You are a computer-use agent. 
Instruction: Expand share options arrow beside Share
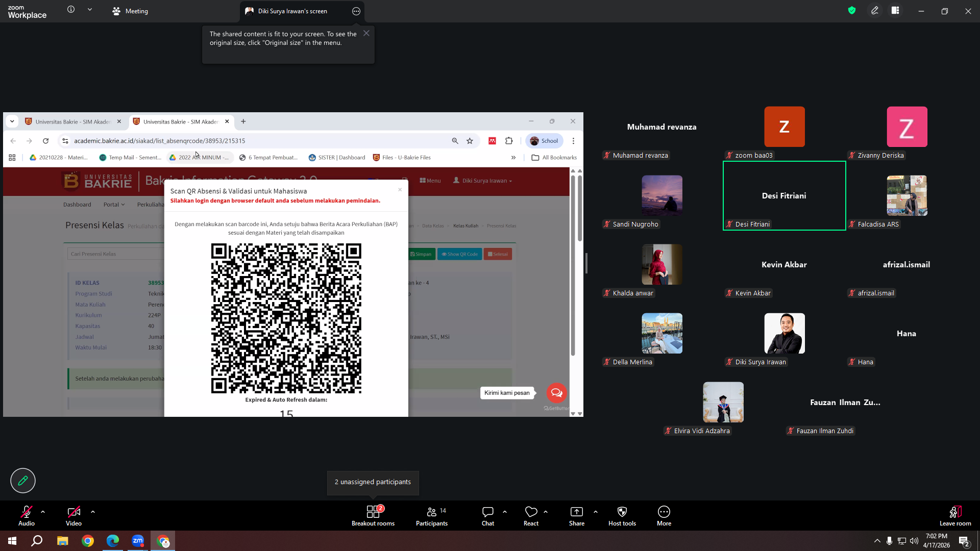(596, 512)
